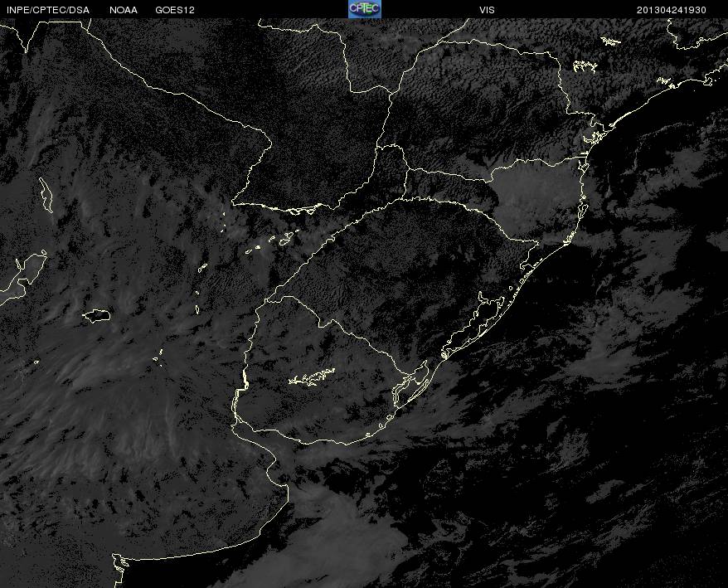Select the INPE/CPTEC/DSA header text
This screenshot has width=728, height=588.
coord(48,10)
